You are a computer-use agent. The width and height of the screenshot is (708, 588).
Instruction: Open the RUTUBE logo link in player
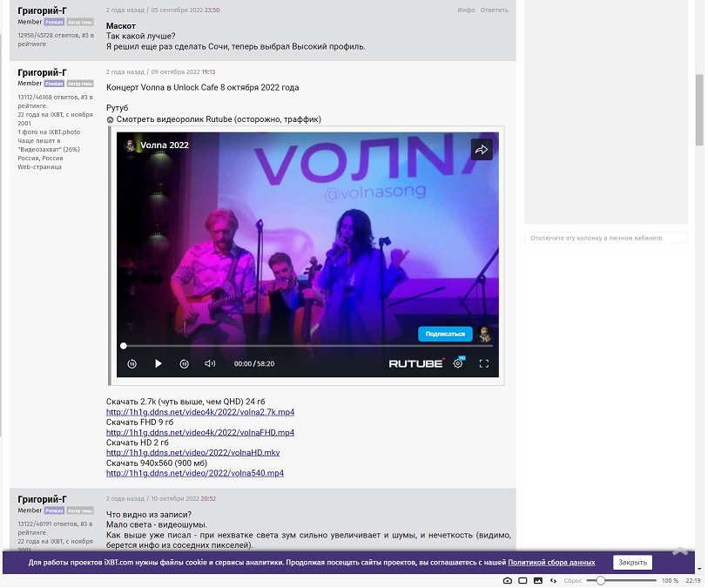(416, 363)
